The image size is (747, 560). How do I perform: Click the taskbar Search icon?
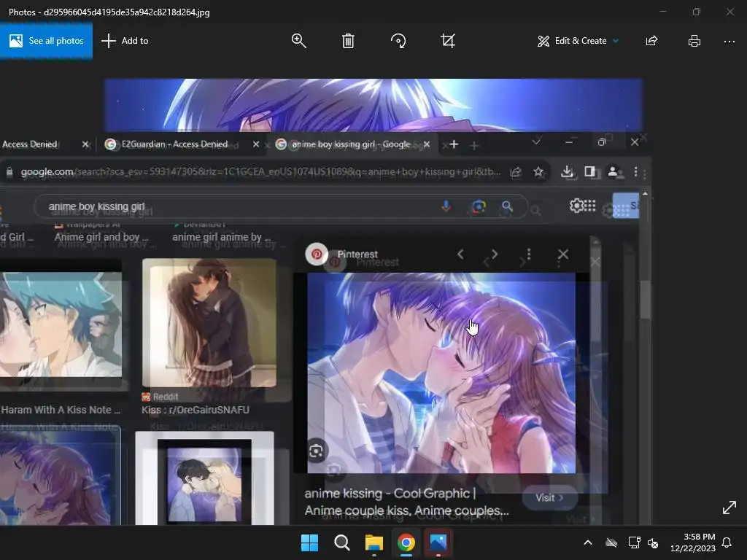click(x=341, y=542)
